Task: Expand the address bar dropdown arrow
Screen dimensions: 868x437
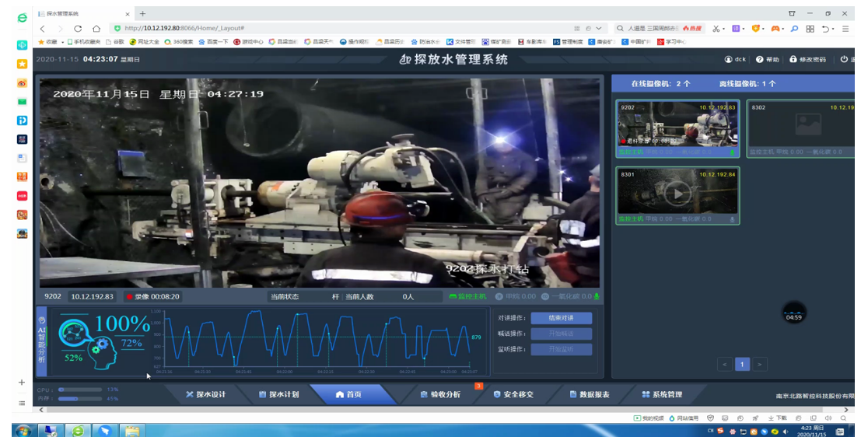Action: tap(599, 28)
